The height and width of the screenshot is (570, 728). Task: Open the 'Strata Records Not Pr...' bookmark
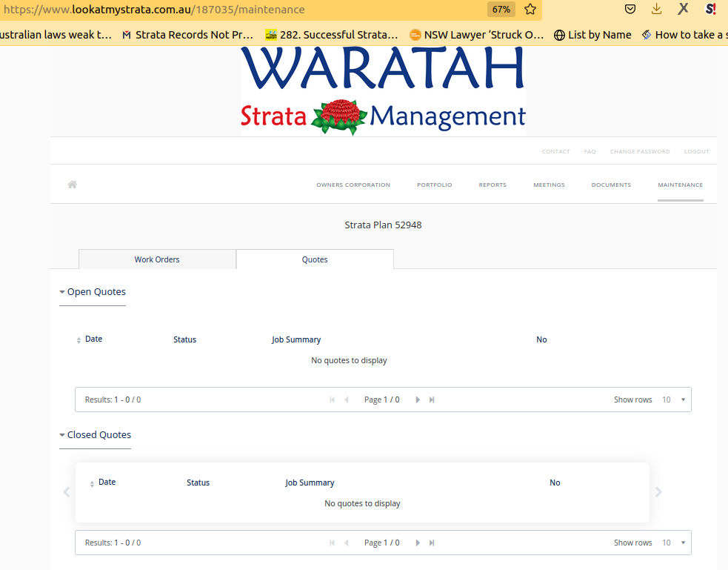[x=187, y=35]
